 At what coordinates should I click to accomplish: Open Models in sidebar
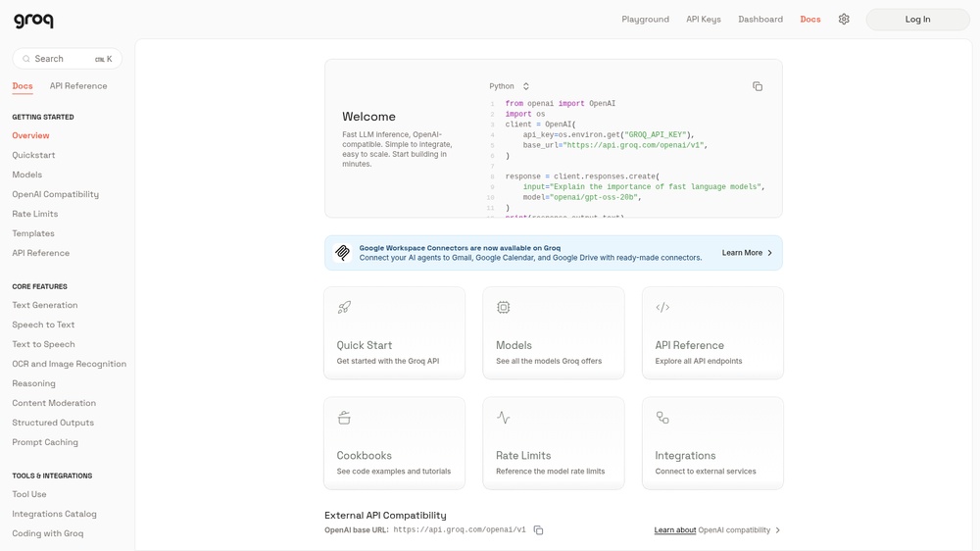point(26,175)
